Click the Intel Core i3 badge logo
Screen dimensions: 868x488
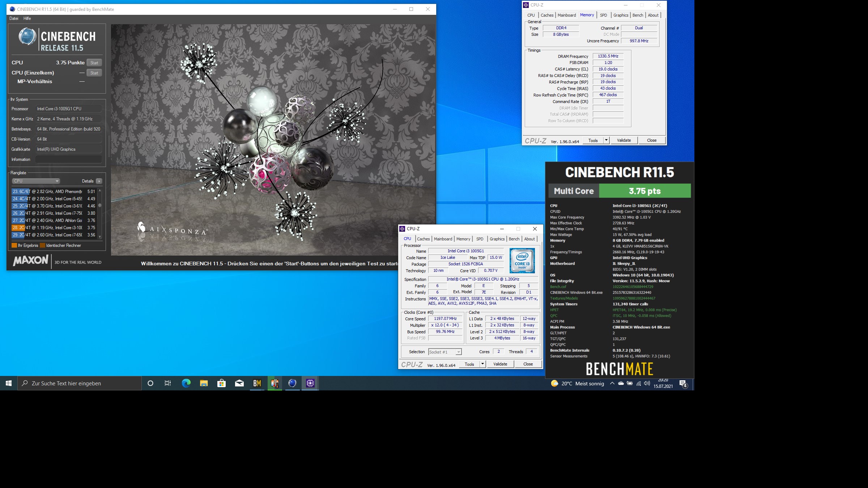click(522, 261)
